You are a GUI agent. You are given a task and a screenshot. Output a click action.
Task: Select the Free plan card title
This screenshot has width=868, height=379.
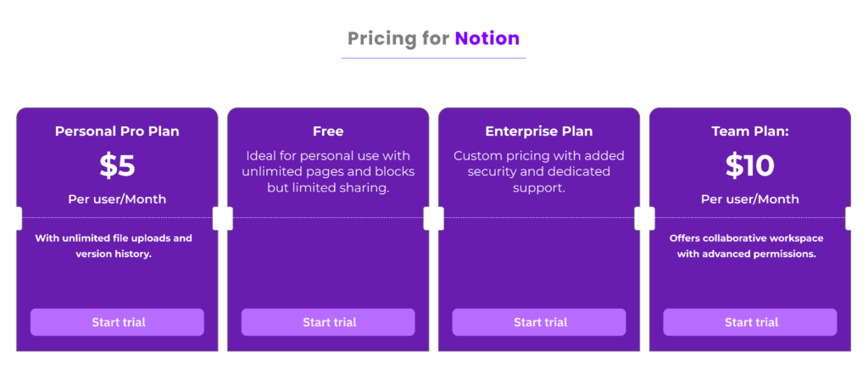click(x=328, y=131)
